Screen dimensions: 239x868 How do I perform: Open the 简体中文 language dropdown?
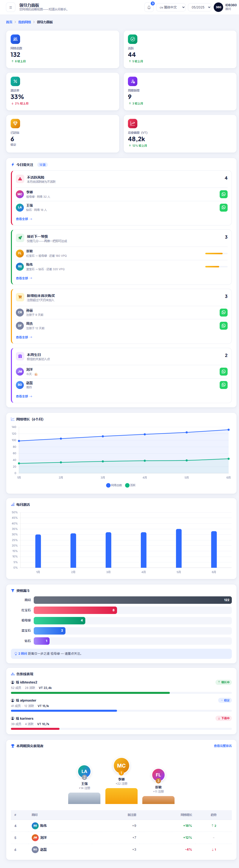tap(171, 7)
